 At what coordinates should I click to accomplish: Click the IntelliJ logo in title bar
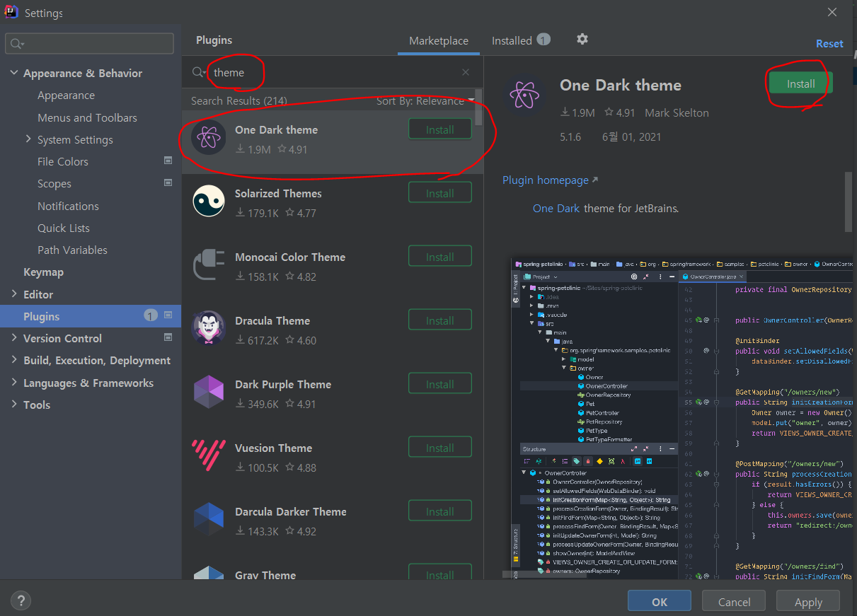12,13
